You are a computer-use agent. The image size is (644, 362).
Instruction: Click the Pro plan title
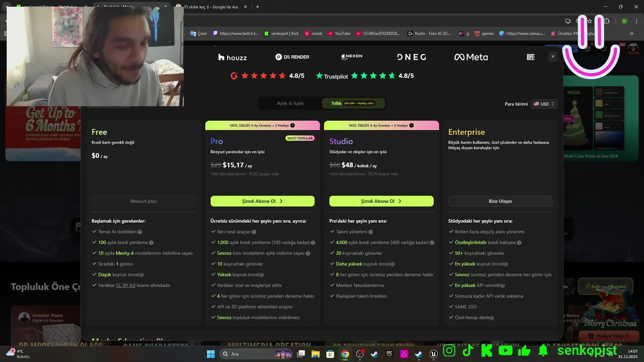217,141
